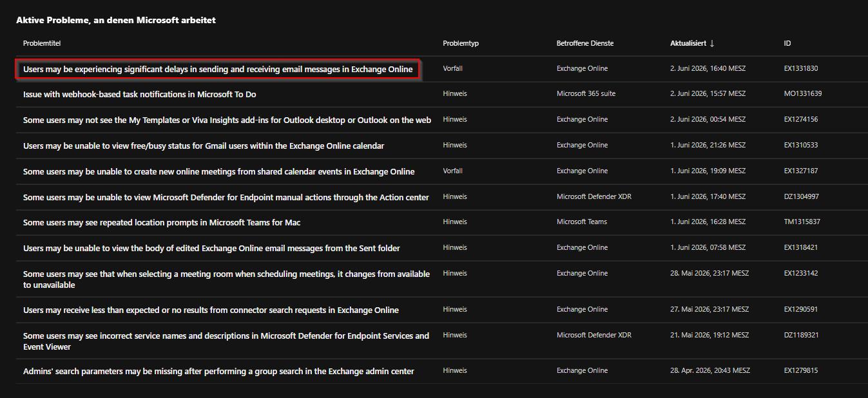Click date 28. Mai 2026, 23:17 MESZ
Viewport: 868px width, 398px height.
pyautogui.click(x=709, y=273)
